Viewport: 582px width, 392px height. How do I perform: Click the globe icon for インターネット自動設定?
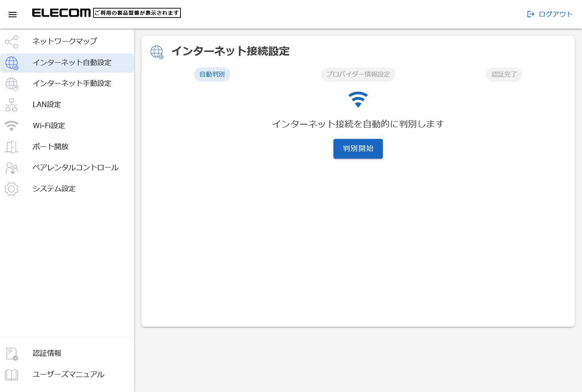(12, 63)
